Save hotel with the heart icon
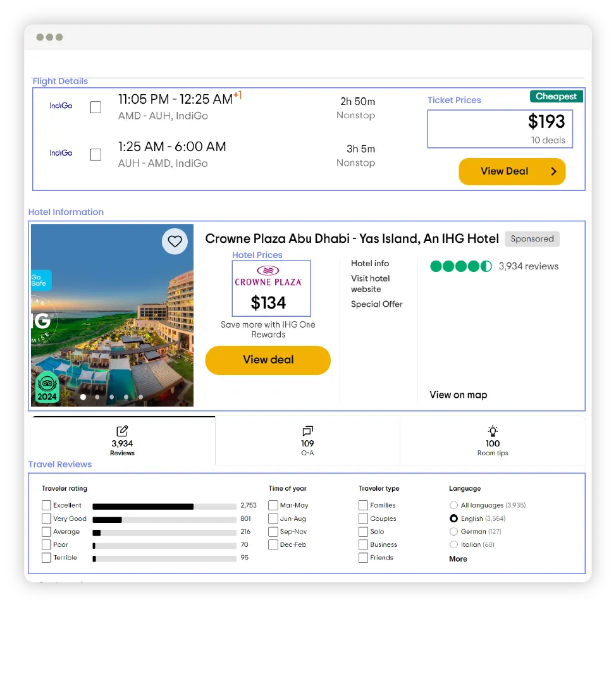616x688 pixels. (x=175, y=241)
